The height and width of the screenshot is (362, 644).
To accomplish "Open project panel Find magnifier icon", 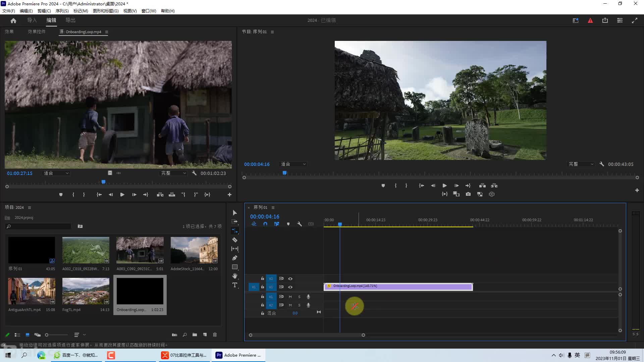I will (184, 335).
